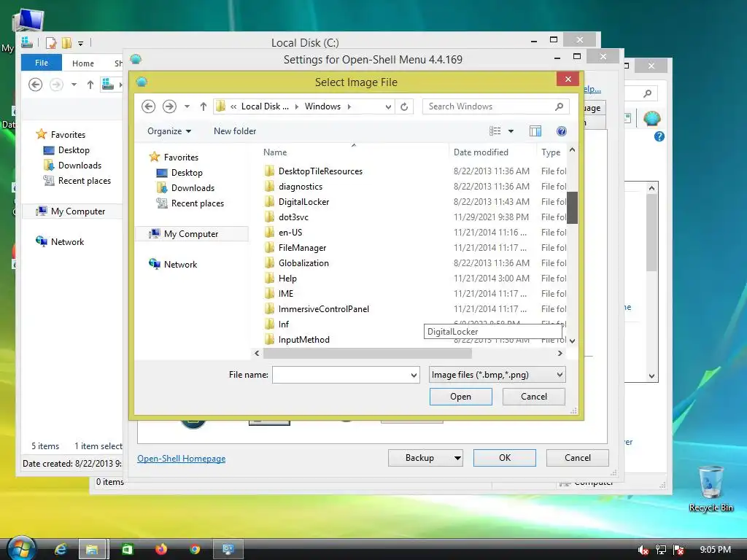
Task: Expand the chevron after Windows in address bar
Action: [x=349, y=106]
